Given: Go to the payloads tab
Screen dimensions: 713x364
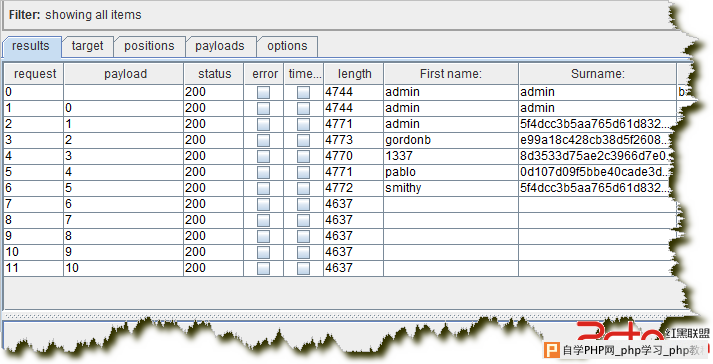Looking at the screenshot, I should pyautogui.click(x=220, y=46).
